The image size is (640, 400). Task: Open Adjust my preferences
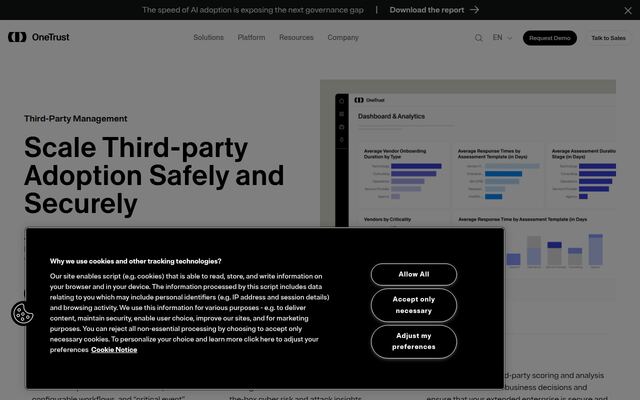pyautogui.click(x=414, y=341)
